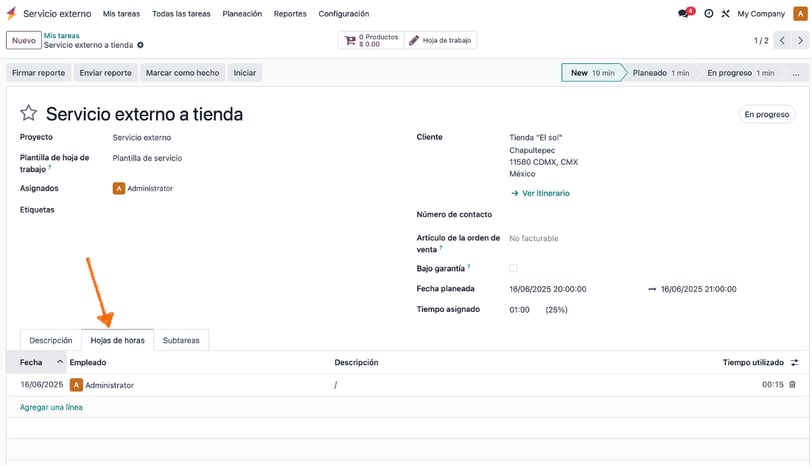Click the Servicio externo app logo icon
The width and height of the screenshot is (812, 470).
point(11,13)
